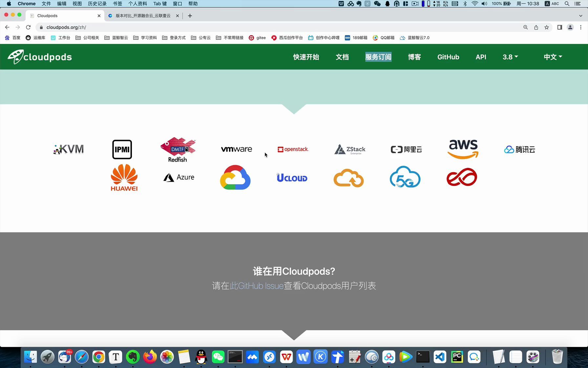
Task: Expand the tab search chevron
Action: point(581,16)
